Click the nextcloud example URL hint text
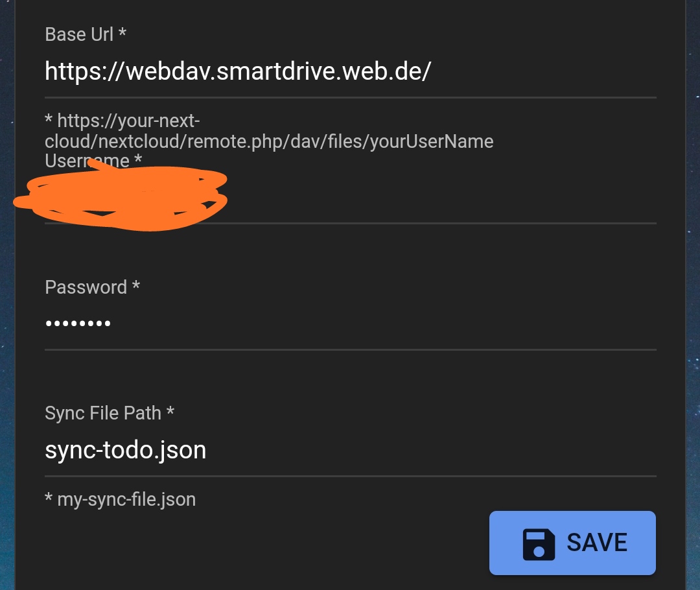The height and width of the screenshot is (590, 700). [269, 131]
